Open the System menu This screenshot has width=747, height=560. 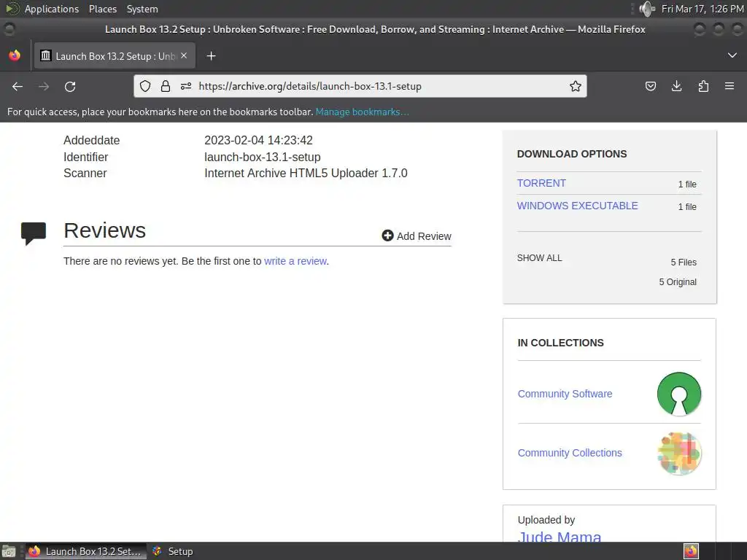click(x=142, y=9)
